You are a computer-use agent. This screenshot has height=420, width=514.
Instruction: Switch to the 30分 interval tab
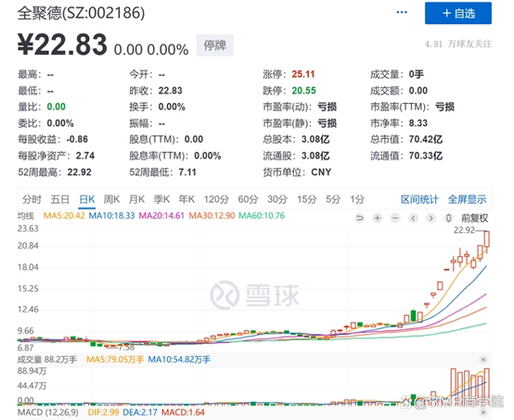278,200
